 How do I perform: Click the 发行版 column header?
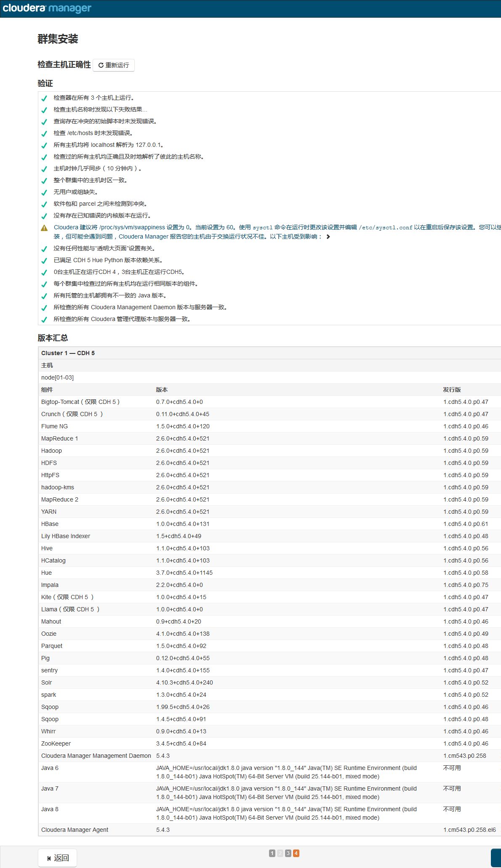click(452, 390)
